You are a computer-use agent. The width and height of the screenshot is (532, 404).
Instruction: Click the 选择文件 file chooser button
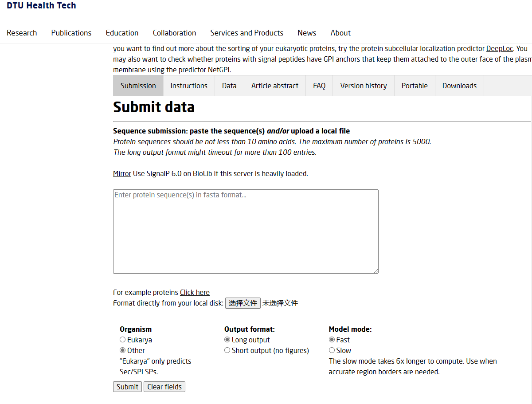(x=243, y=303)
